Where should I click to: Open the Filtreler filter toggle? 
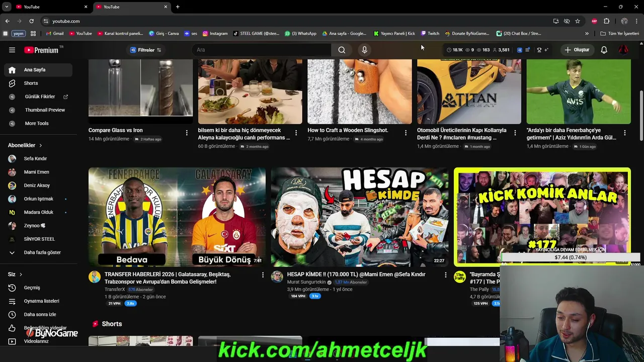tap(145, 50)
